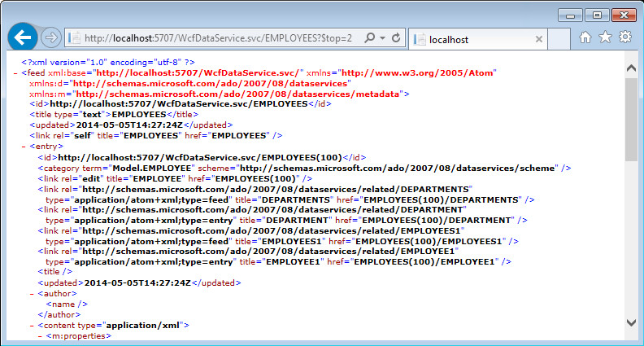This screenshot has width=644, height=346.
Task: Click the xml version declaration line
Action: tap(108, 63)
